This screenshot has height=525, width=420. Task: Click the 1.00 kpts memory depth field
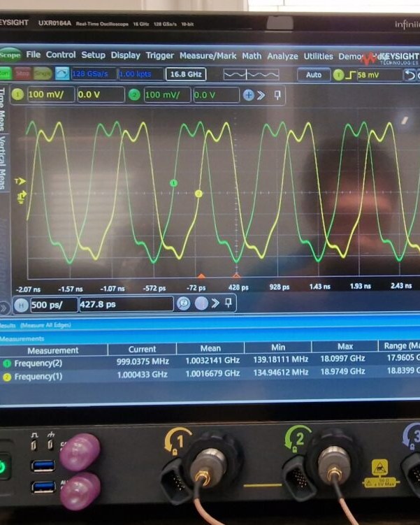point(140,74)
